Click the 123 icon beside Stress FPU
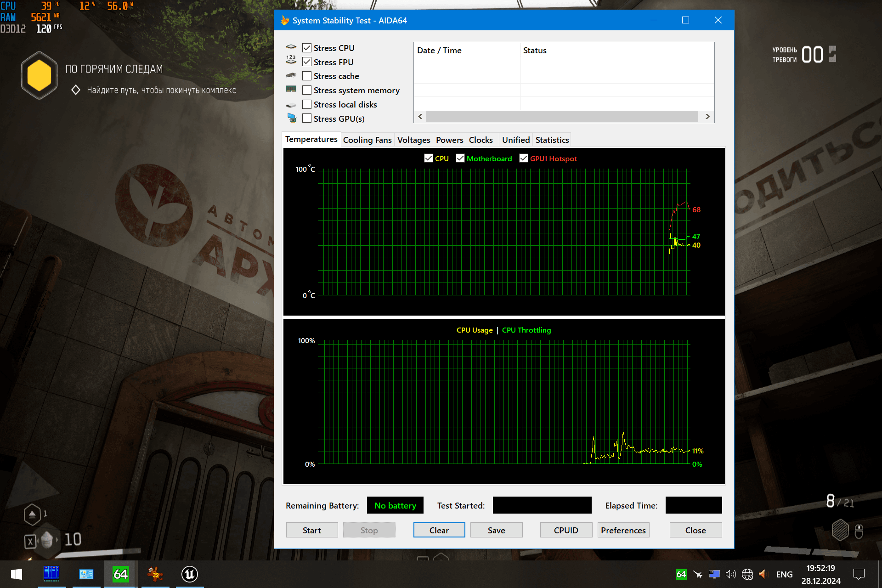 (291, 60)
